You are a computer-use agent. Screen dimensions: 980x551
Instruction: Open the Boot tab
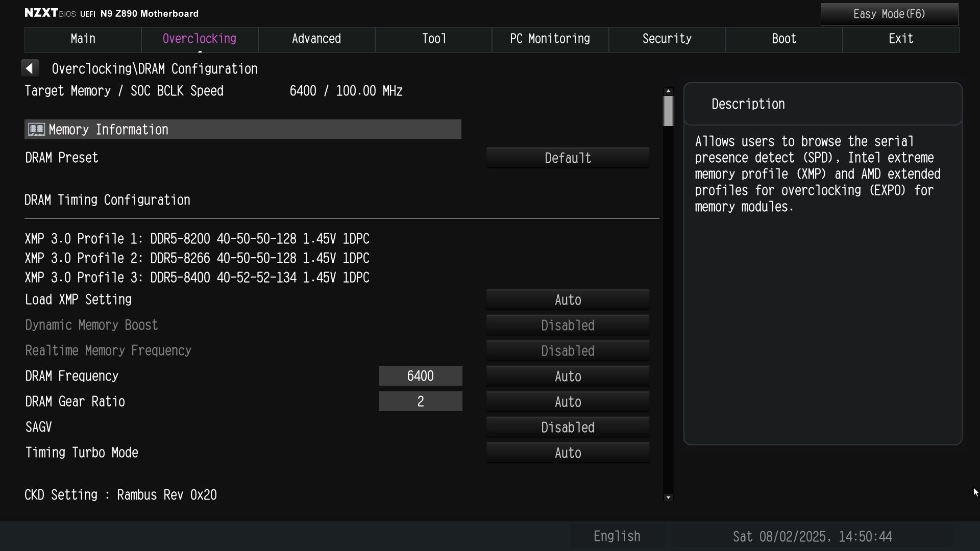784,39
